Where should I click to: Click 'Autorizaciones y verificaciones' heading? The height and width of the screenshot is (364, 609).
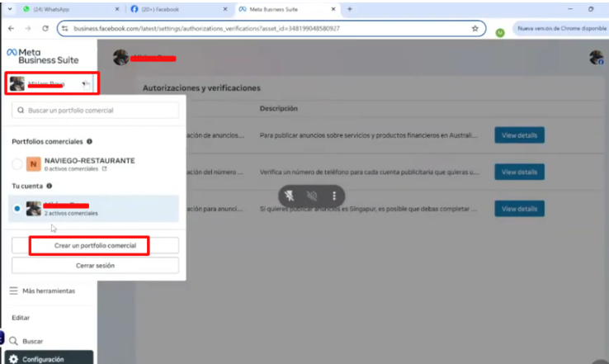coord(201,87)
